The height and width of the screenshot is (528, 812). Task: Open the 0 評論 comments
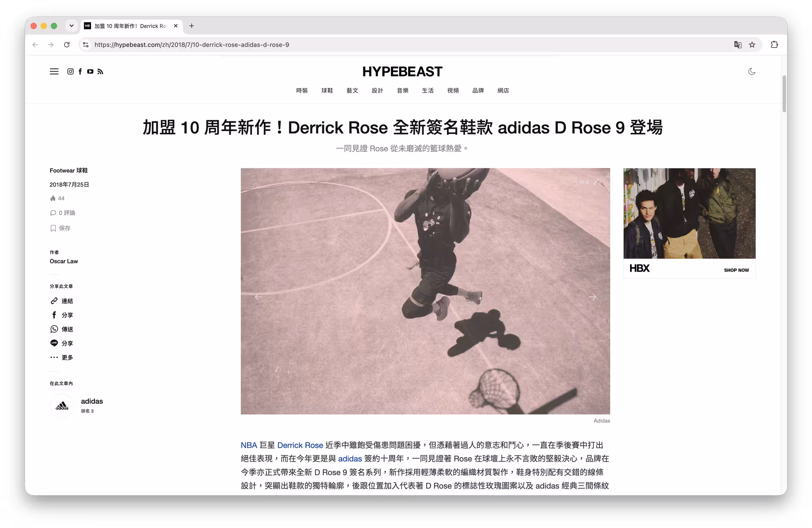[x=63, y=213]
